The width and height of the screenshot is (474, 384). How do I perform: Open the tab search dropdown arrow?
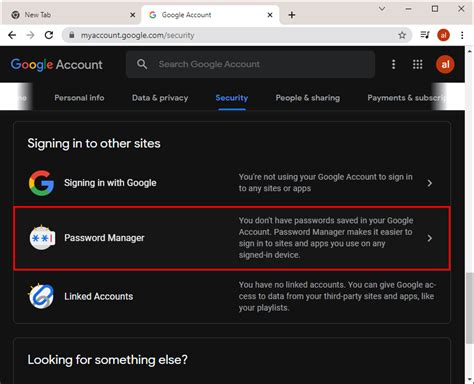pyautogui.click(x=382, y=8)
